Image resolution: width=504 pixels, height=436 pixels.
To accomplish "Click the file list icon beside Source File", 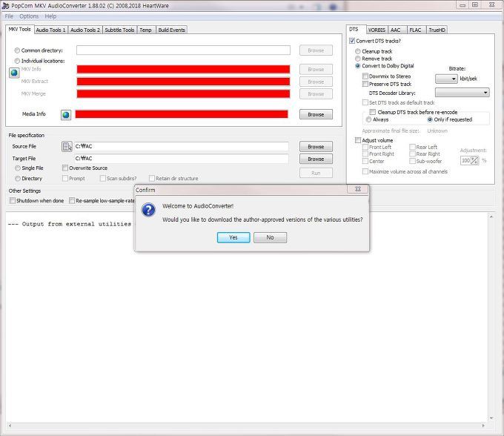I will (x=67, y=147).
